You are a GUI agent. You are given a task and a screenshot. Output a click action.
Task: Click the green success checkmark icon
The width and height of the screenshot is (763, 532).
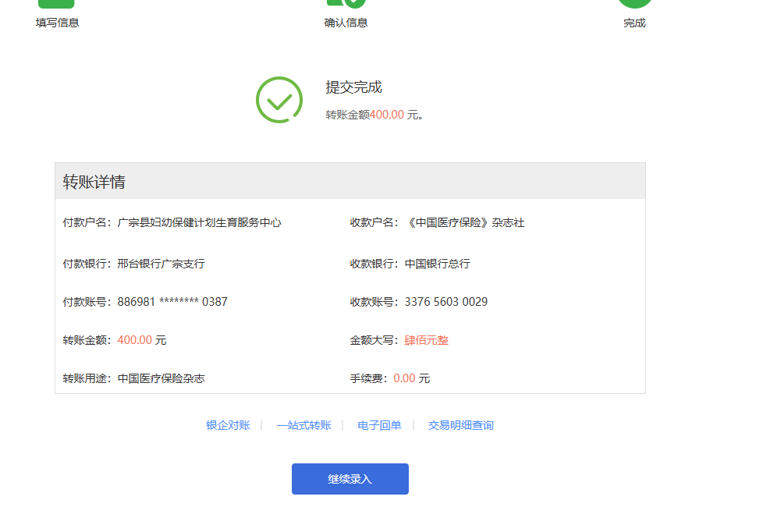click(x=279, y=100)
